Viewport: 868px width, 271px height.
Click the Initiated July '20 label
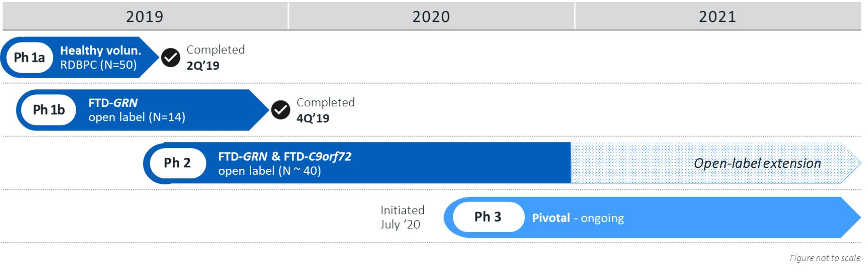[402, 217]
